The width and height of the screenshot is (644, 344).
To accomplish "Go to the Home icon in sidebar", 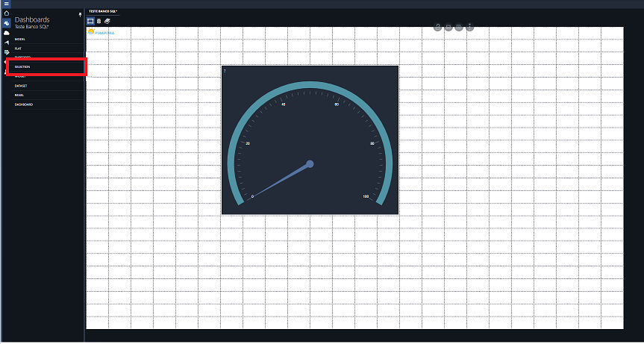I will 6,13.
